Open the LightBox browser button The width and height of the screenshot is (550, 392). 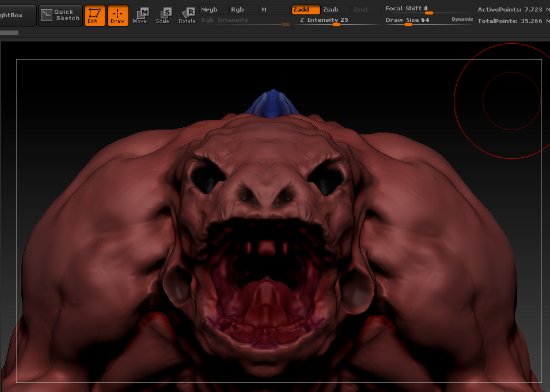tap(17, 16)
